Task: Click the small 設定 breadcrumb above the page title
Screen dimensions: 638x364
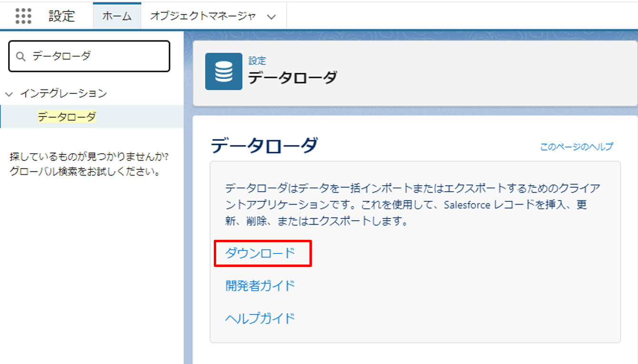Action: click(x=257, y=61)
